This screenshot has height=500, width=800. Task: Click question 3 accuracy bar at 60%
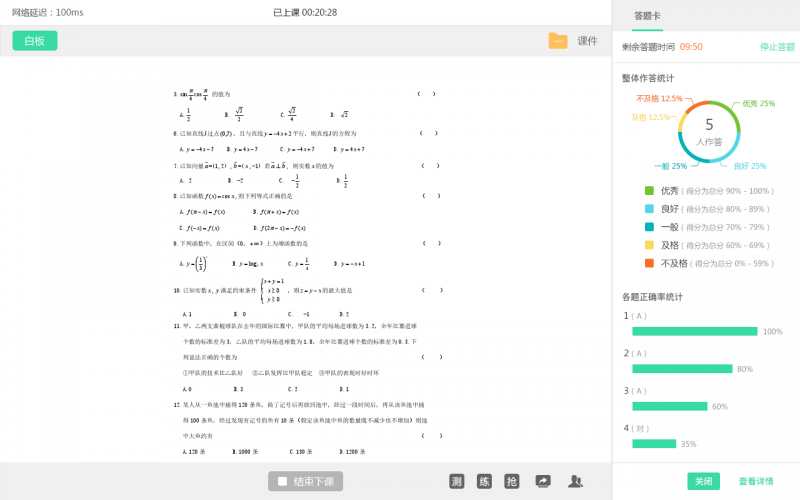point(669,406)
